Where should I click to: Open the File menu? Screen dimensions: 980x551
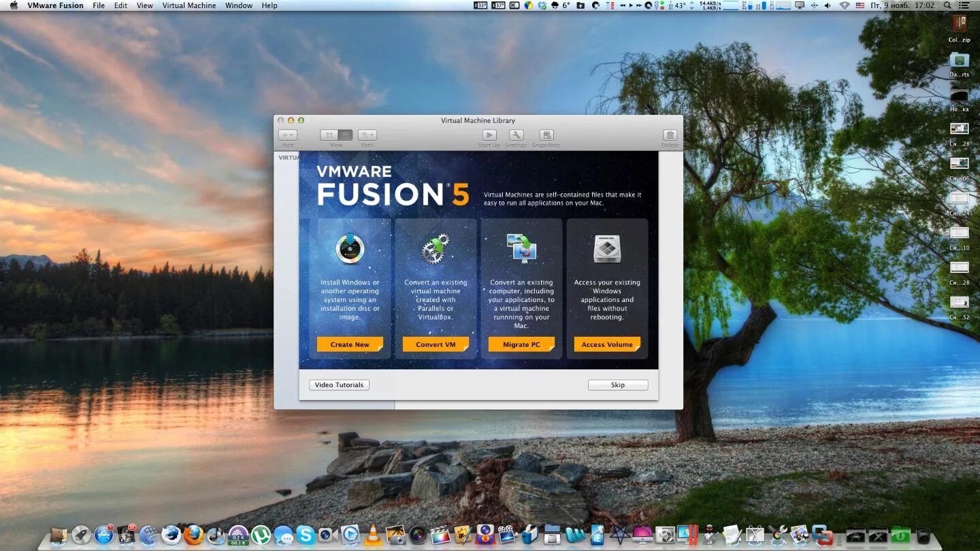pos(99,5)
